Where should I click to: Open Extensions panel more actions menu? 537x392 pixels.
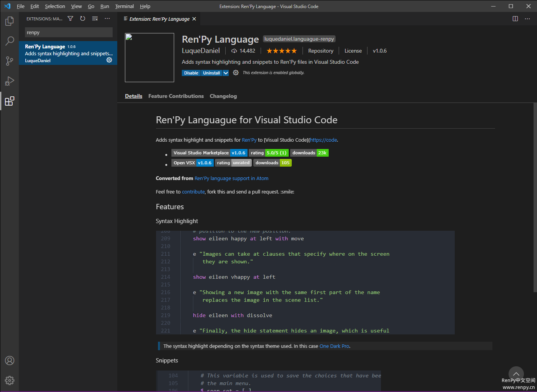point(107,18)
